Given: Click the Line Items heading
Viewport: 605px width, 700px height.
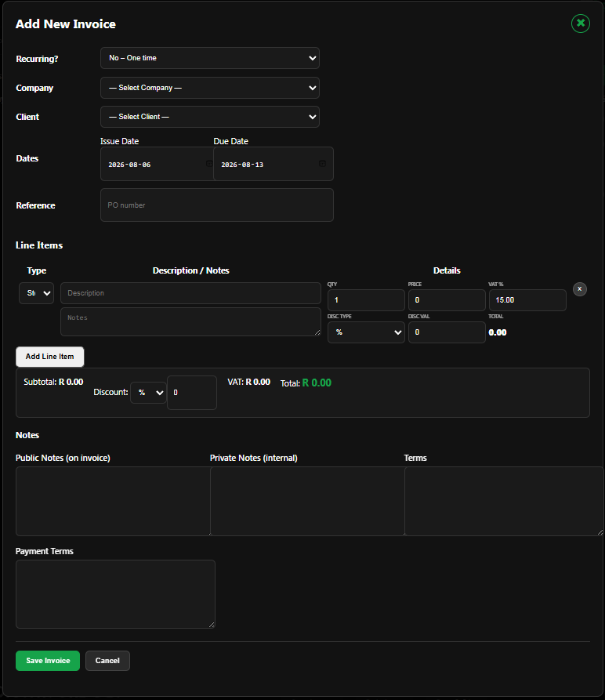Looking at the screenshot, I should pyautogui.click(x=39, y=245).
